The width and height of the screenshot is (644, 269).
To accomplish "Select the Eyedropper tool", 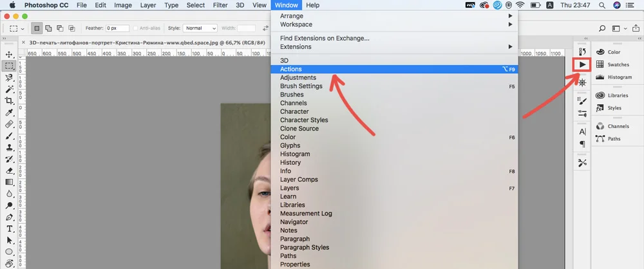I will tap(8, 113).
